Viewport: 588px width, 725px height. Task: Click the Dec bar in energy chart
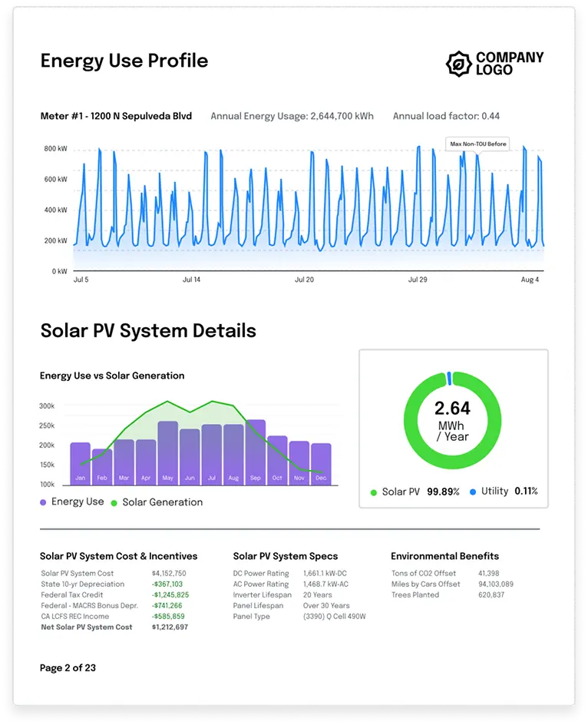(321, 464)
